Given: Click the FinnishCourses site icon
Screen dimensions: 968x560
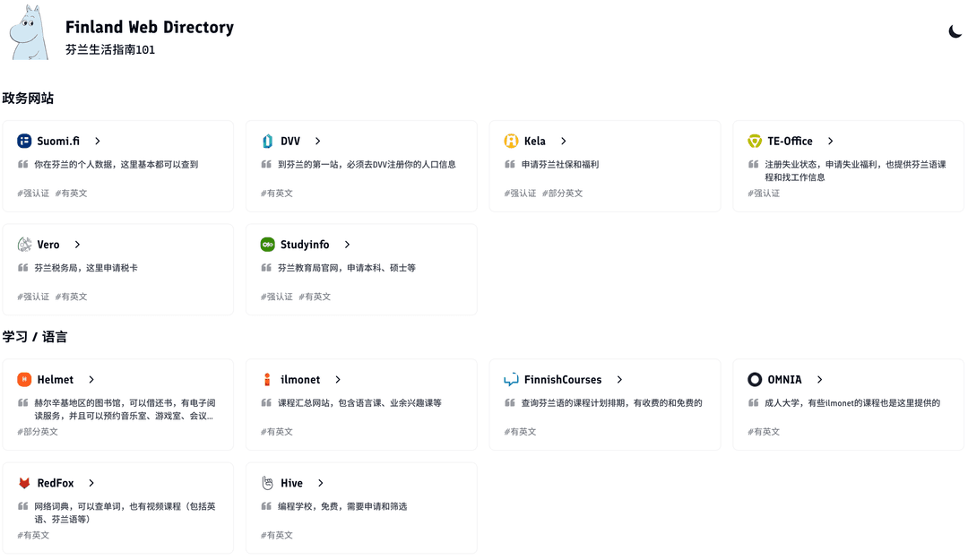Looking at the screenshot, I should (x=511, y=379).
